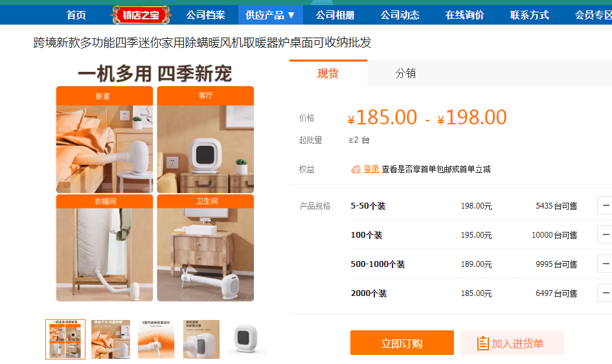Click the coupon icon beside 登录
This screenshot has height=364, width=612.
coord(356,169)
